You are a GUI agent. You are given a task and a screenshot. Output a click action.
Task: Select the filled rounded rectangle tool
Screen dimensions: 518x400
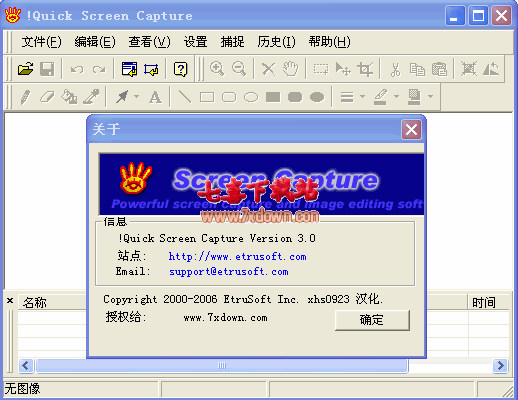pos(295,97)
